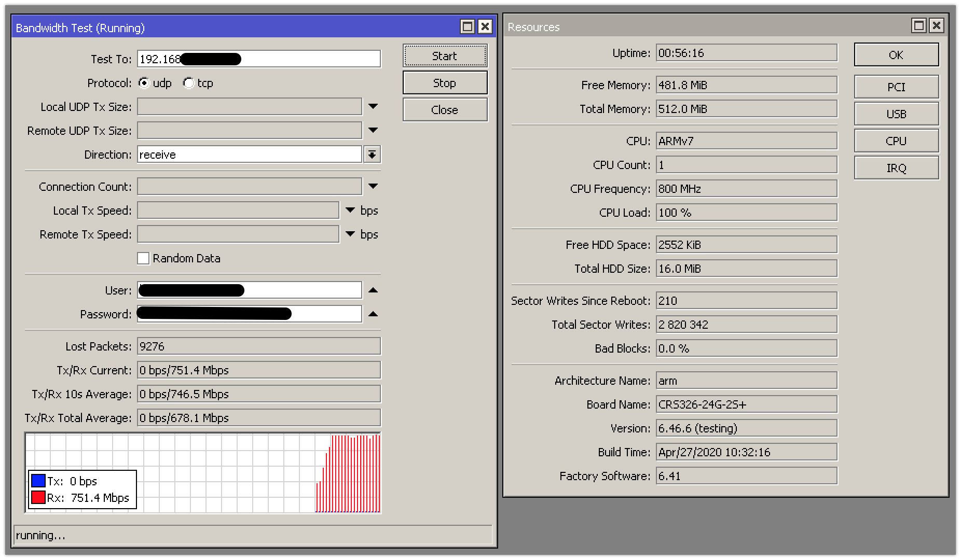Click the Total Sector Writes value
The width and height of the screenshot is (961, 560).
pyautogui.click(x=747, y=325)
